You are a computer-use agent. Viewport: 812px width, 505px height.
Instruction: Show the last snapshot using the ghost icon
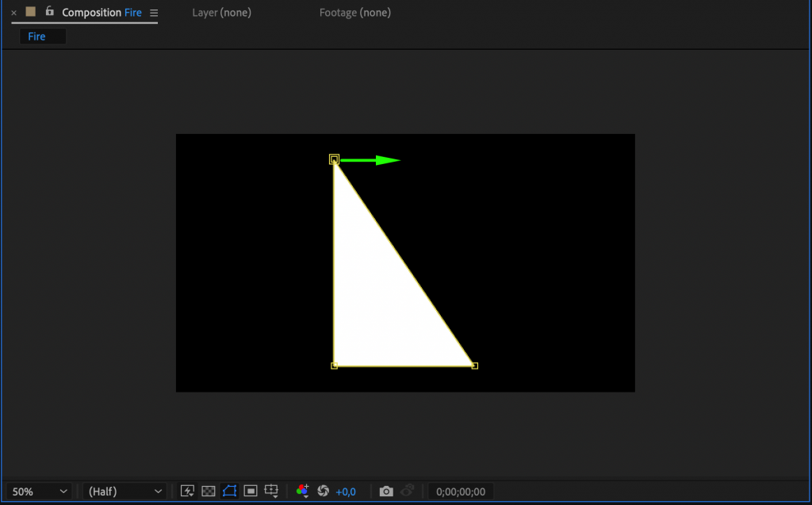click(407, 491)
